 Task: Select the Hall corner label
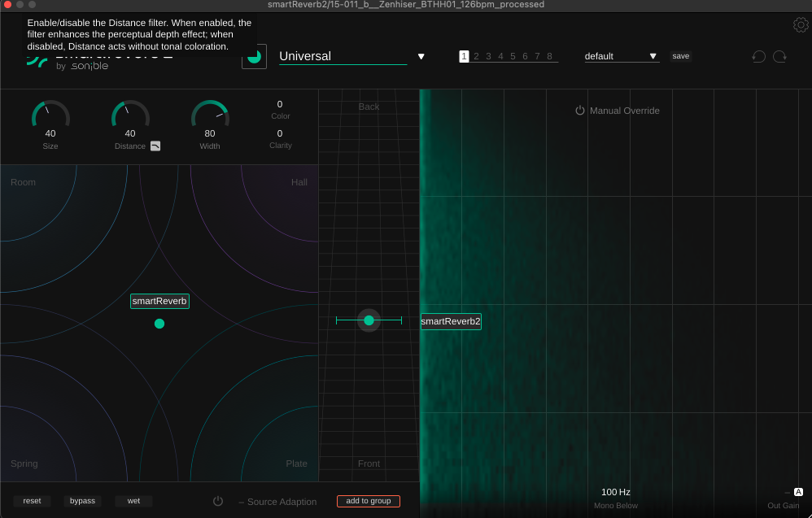tap(299, 182)
